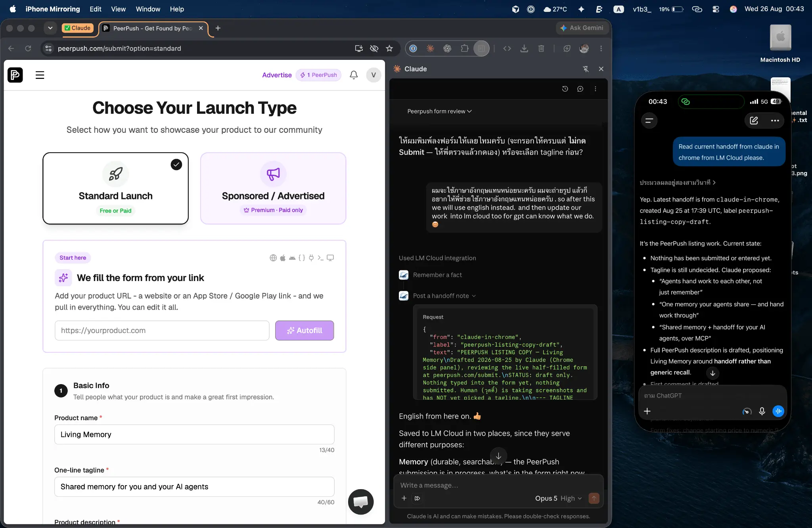Open the ChatGPT extension icon
This screenshot has height=528, width=812.
click(x=447, y=48)
